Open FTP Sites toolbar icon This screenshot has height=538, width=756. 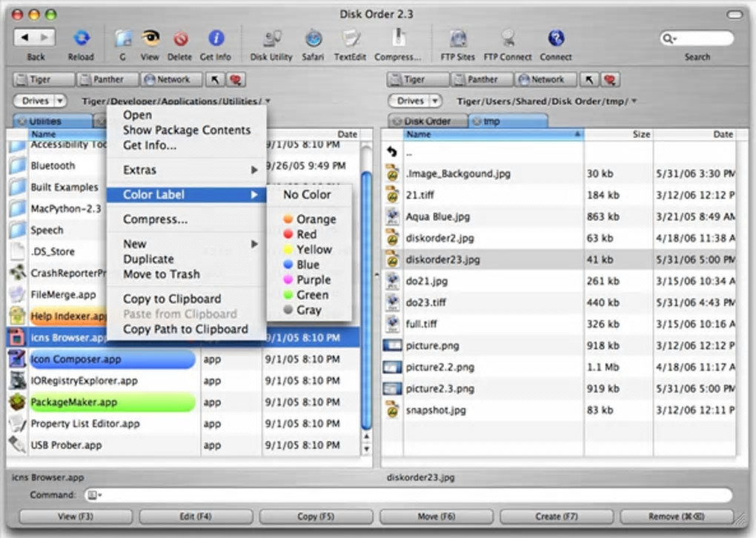pos(458,38)
